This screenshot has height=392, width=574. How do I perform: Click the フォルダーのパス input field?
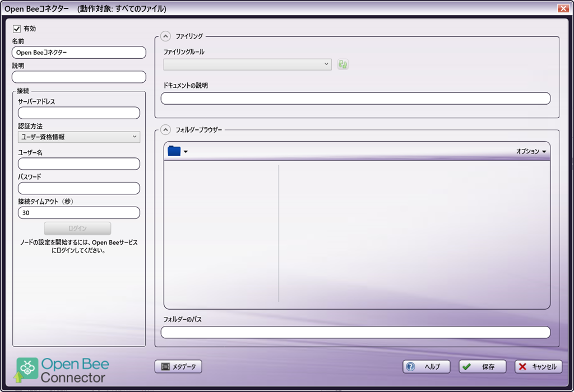[x=355, y=332]
